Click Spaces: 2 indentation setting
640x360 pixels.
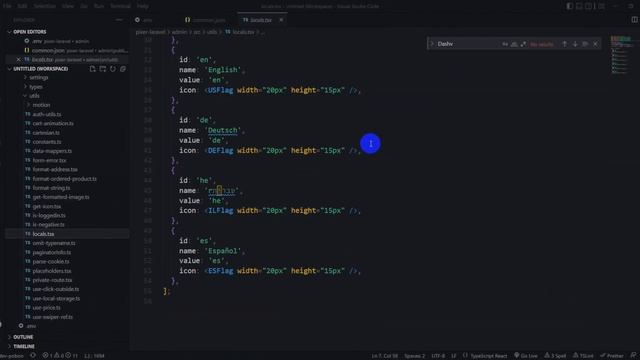click(414, 356)
